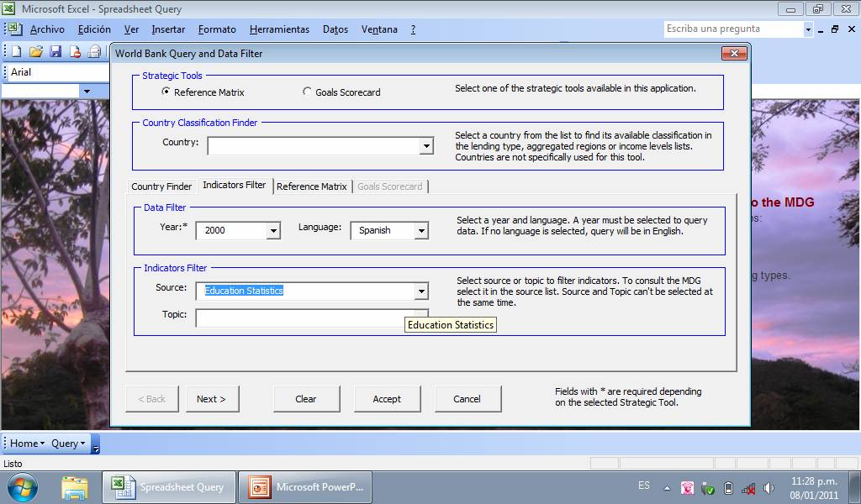Switch to Microsoft PowerPoint taskbar button
Viewport: 861px width, 504px height.
tap(305, 487)
